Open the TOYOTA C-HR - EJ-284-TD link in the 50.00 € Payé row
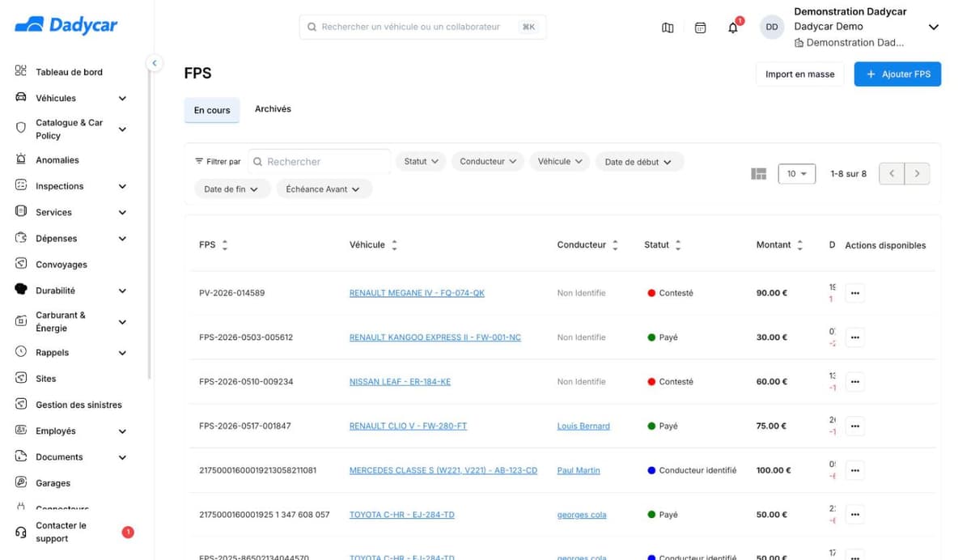The height and width of the screenshot is (560, 971). coord(402,515)
